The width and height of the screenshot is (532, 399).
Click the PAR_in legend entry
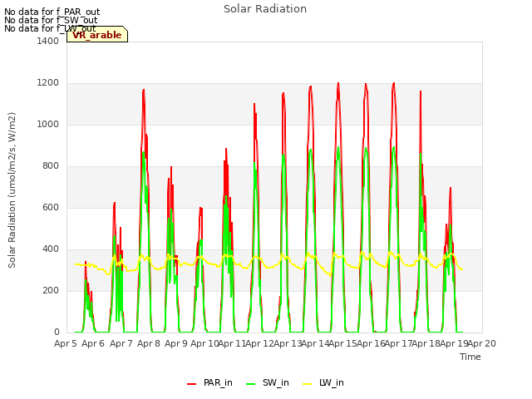click(x=209, y=382)
